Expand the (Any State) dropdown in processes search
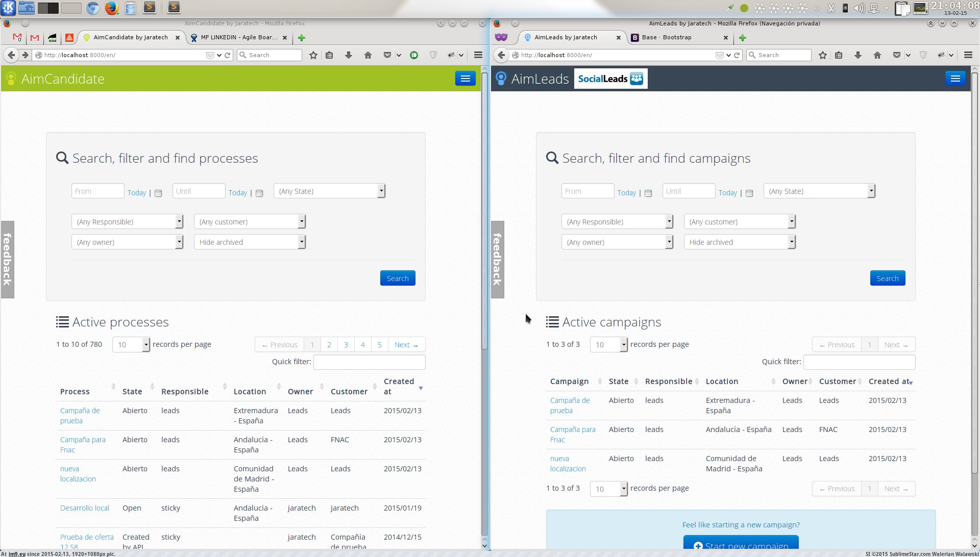Screen dimensions: 980x557 click(330, 191)
